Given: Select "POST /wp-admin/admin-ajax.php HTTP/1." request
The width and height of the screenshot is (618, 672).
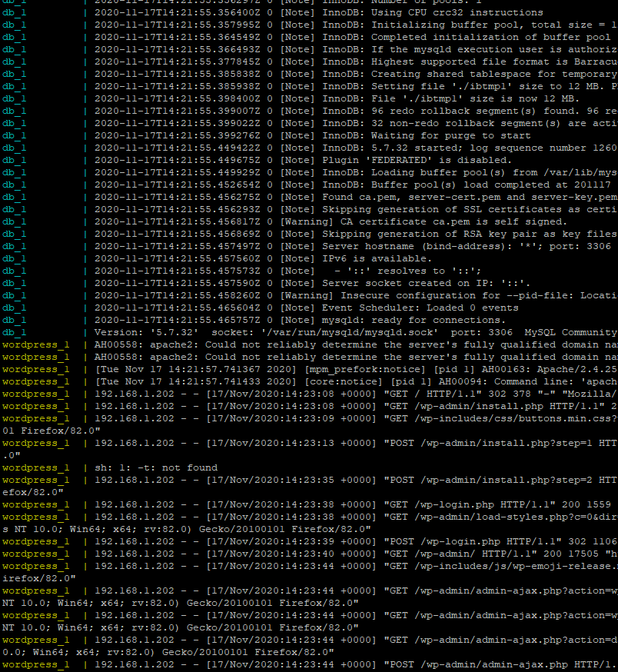Looking at the screenshot, I should pyautogui.click(x=500, y=665).
